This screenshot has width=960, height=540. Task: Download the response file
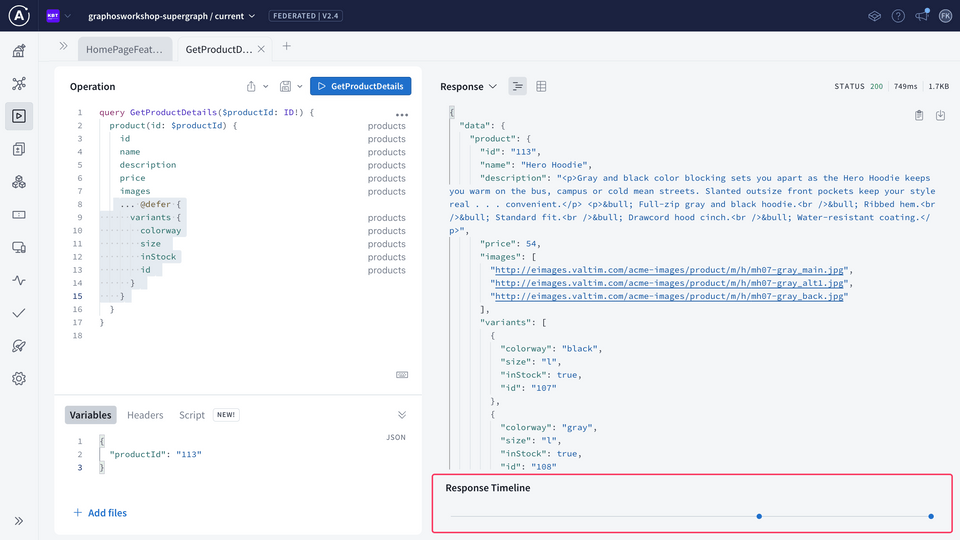[940, 115]
